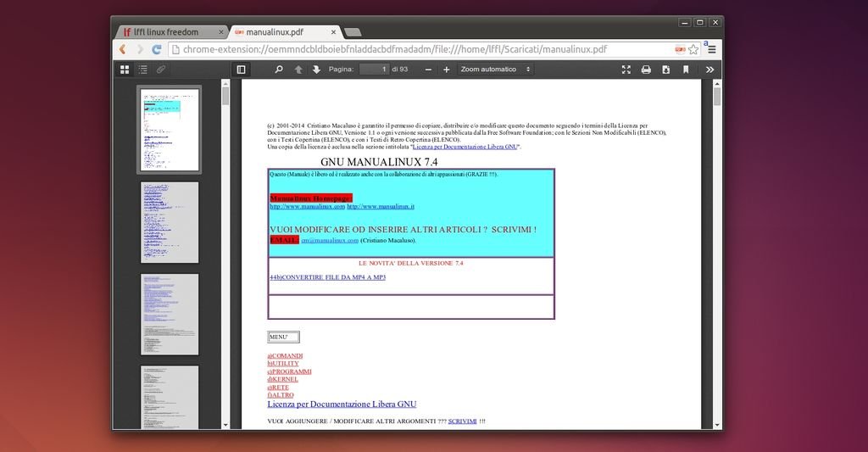Image resolution: width=868 pixels, height=452 pixels.
Task: Open the Chrome hamburger menu
Action: click(712, 49)
